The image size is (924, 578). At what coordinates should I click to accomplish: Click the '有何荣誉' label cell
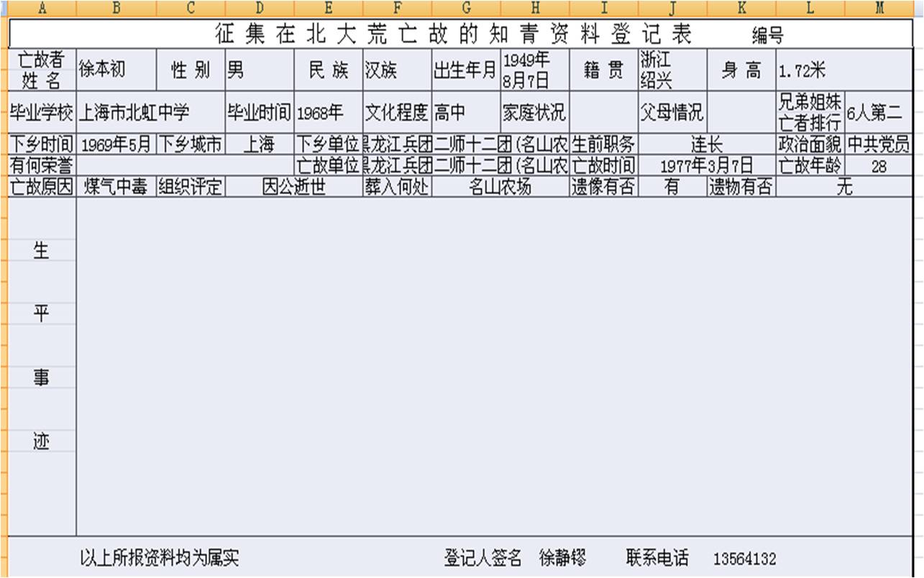(x=42, y=165)
